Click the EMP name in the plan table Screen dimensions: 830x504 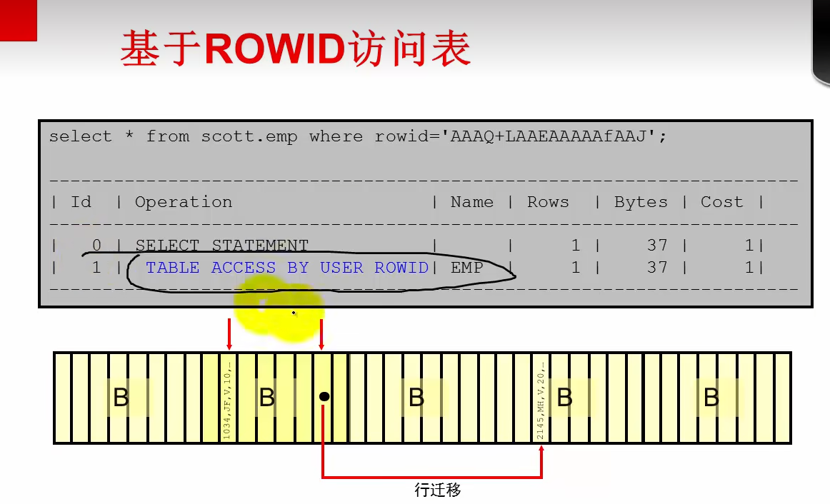[x=470, y=268]
